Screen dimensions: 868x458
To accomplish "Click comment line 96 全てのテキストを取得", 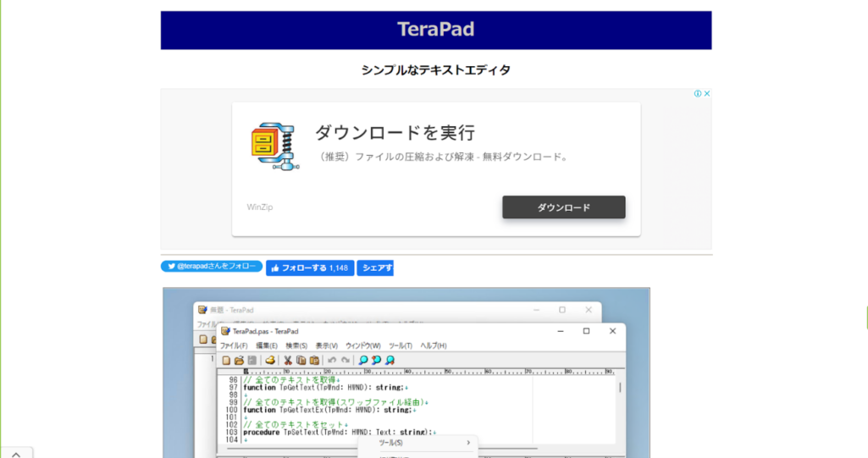I will [x=291, y=380].
